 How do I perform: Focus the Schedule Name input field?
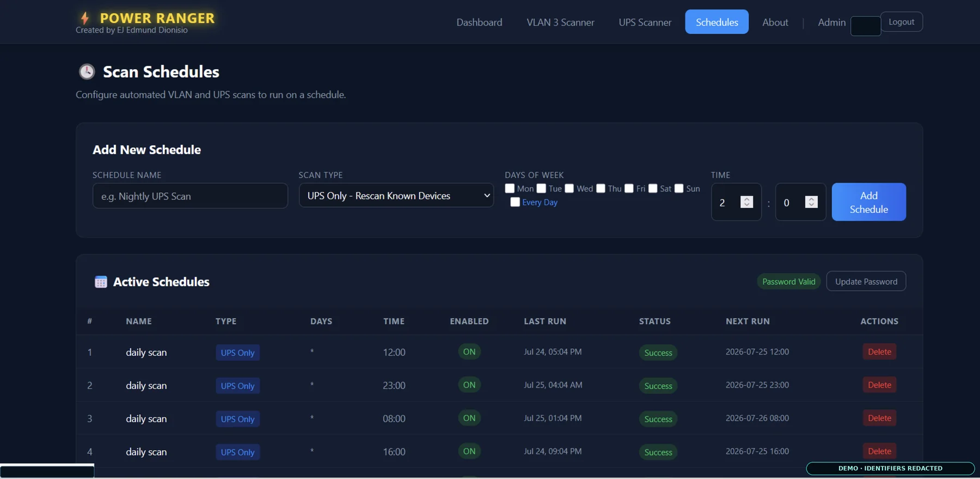point(190,196)
